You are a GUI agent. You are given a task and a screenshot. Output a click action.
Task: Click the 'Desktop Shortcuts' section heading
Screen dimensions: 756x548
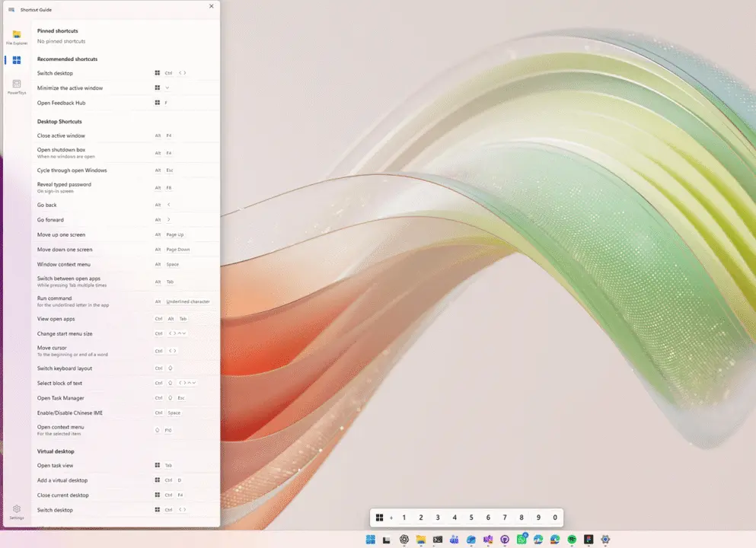(59, 122)
